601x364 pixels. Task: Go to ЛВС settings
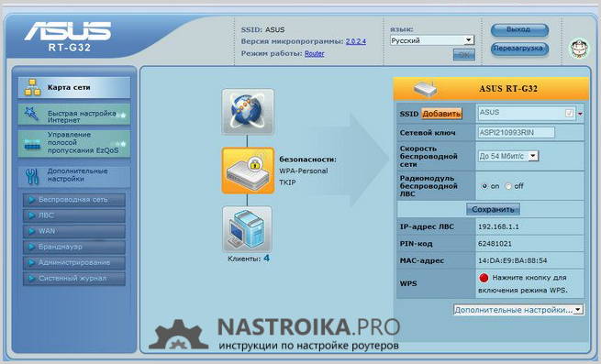[x=74, y=215]
